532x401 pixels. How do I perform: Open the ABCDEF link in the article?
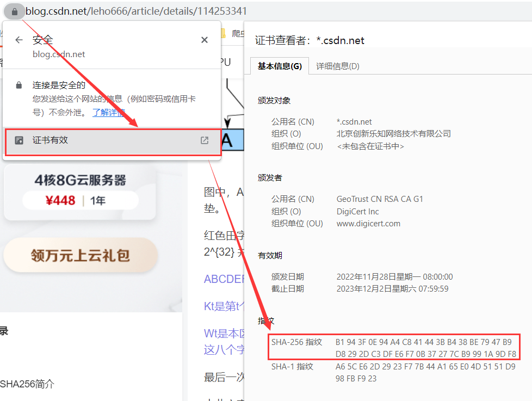pos(223,279)
